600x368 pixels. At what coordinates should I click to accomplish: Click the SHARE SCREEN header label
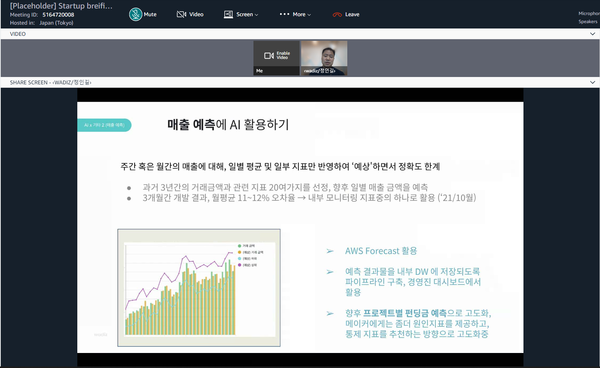coord(51,82)
